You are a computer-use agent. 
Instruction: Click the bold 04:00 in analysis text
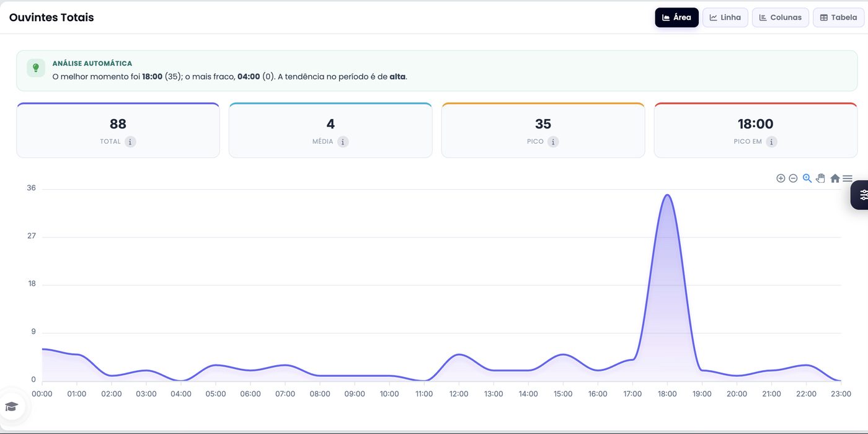[249, 77]
